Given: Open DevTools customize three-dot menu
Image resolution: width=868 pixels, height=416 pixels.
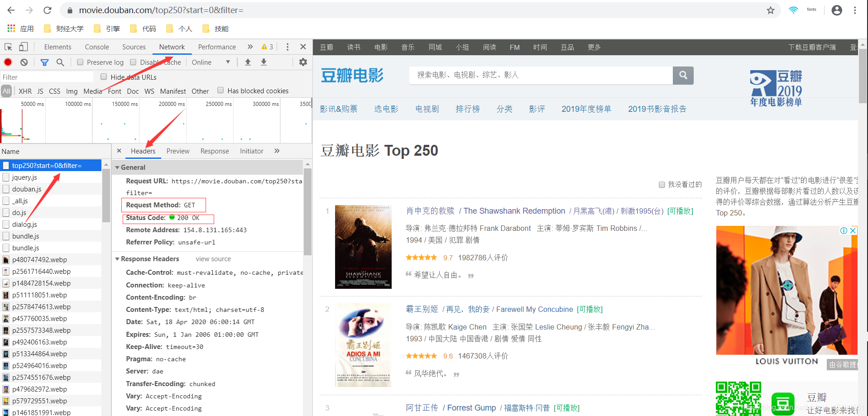Looking at the screenshot, I should pos(287,47).
